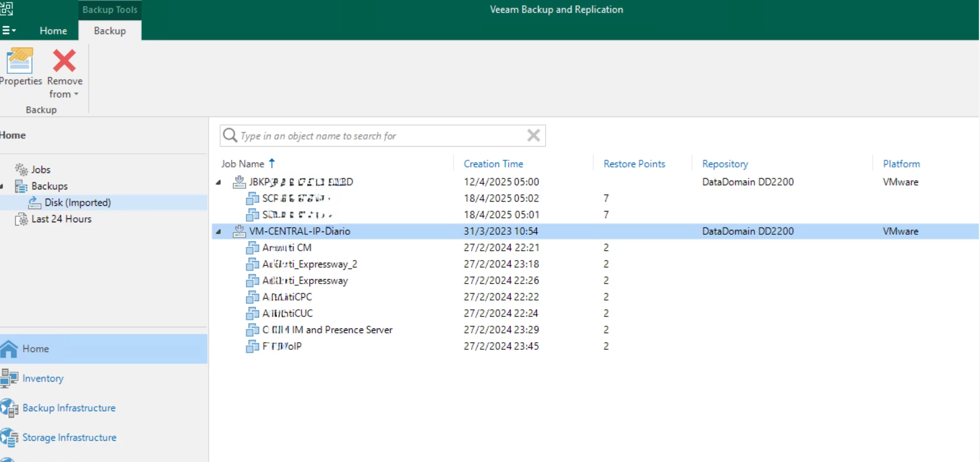
Task: Select the VM row created 18/4/2025 05:01
Action: coord(595,215)
